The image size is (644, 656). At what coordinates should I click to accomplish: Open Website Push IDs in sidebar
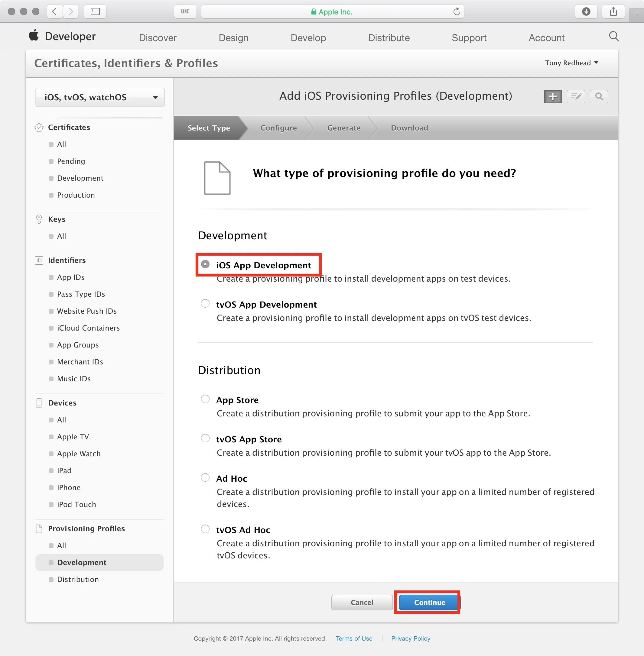click(x=86, y=311)
